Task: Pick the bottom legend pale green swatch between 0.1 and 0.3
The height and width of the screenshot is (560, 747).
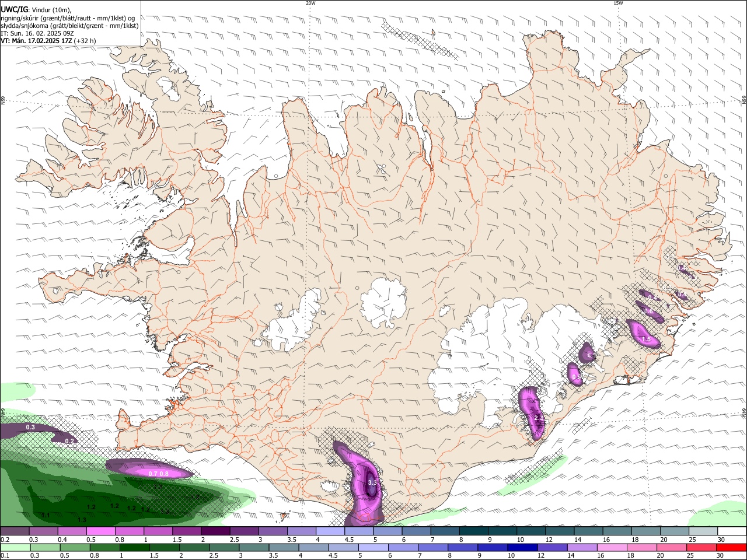Action: 16,547
